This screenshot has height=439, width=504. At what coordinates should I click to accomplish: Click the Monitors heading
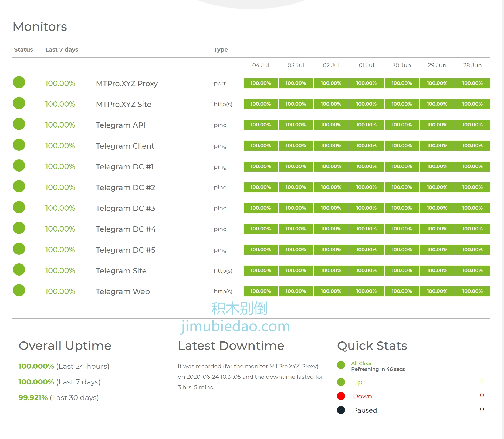click(x=40, y=27)
